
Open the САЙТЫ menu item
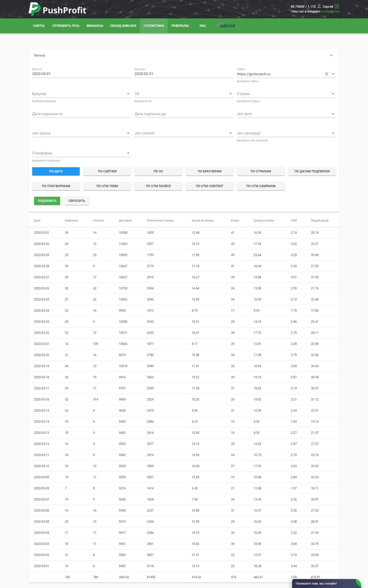(x=39, y=26)
